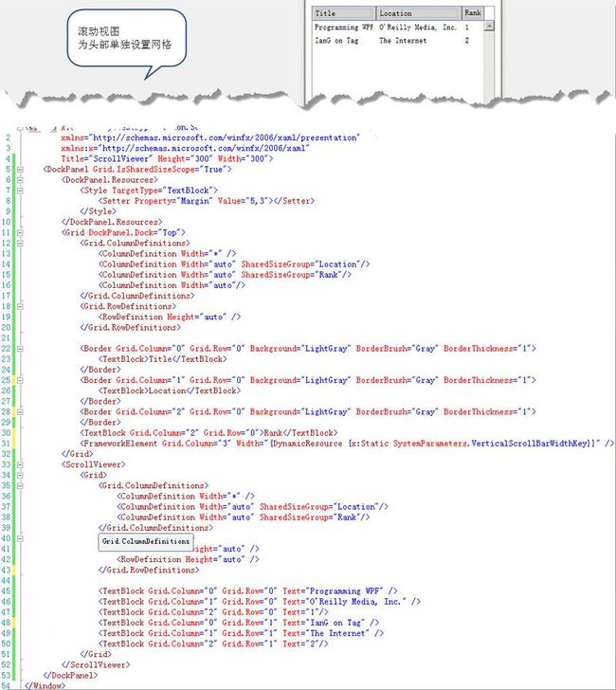Click rank value "1" in preview list
Viewport: 616px width, 690px height.
coord(467,27)
